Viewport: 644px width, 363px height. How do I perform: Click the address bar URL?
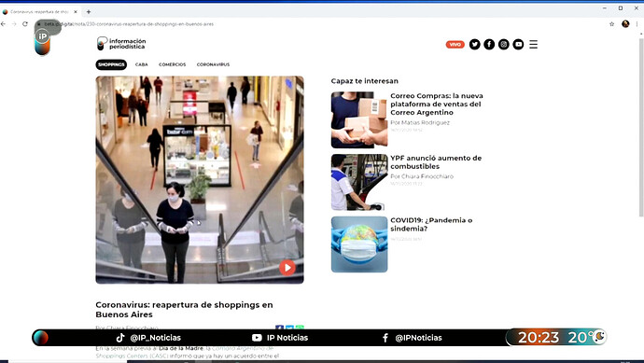129,24
